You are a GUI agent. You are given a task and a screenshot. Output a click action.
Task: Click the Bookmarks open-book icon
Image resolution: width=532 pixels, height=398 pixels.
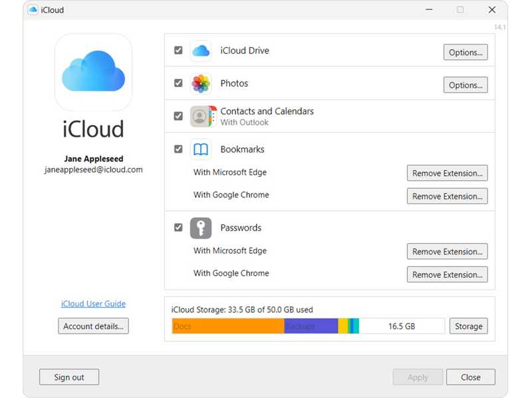(201, 149)
